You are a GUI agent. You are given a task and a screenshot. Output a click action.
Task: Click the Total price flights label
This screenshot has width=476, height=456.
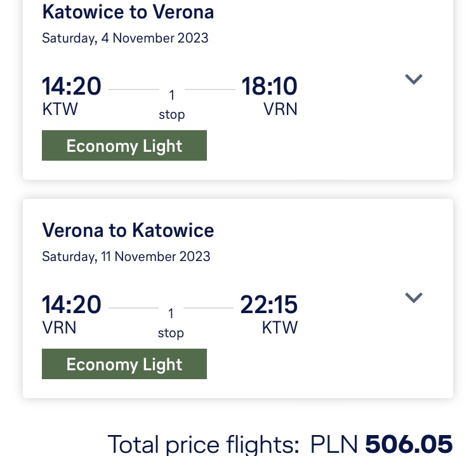pos(203,444)
